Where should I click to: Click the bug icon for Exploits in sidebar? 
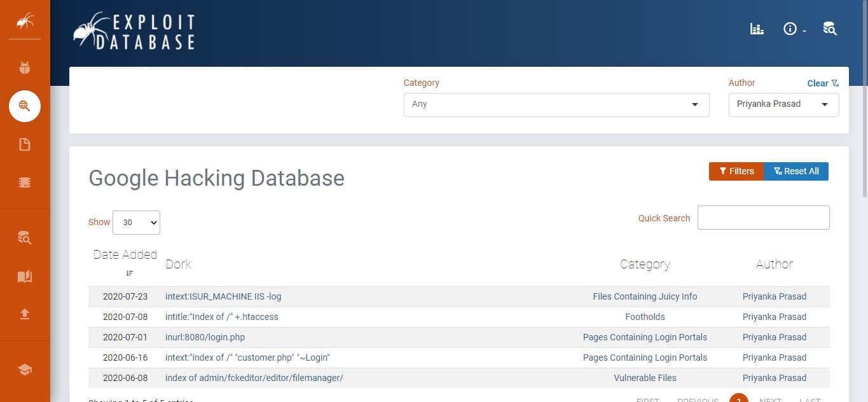pyautogui.click(x=25, y=68)
